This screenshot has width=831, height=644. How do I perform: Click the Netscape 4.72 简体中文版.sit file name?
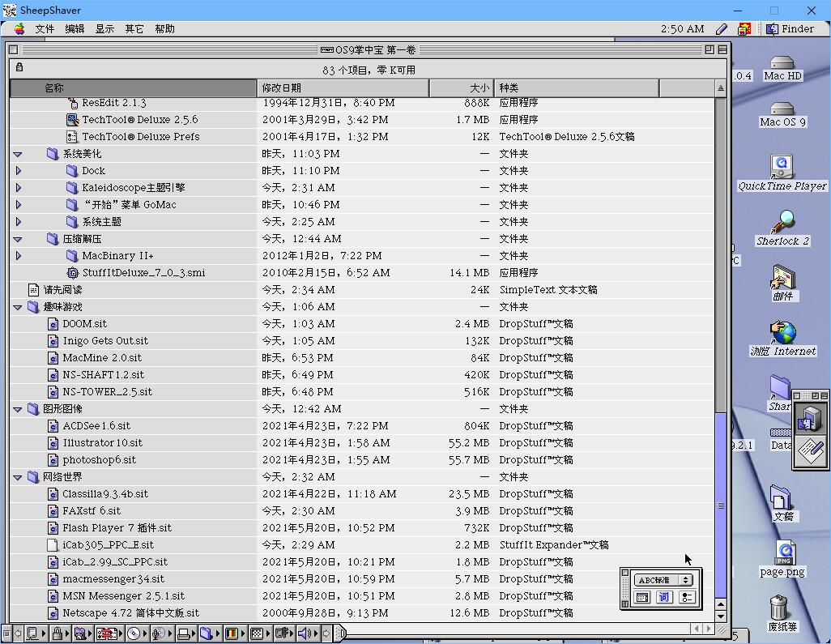pos(131,612)
